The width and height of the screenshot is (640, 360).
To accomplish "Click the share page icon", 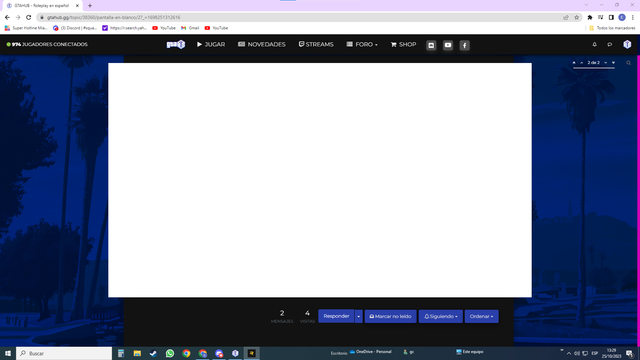I will [566, 18].
